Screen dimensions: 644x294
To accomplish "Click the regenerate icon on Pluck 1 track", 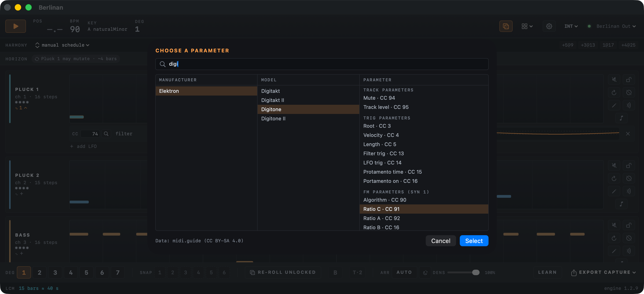I will click(x=614, y=92).
